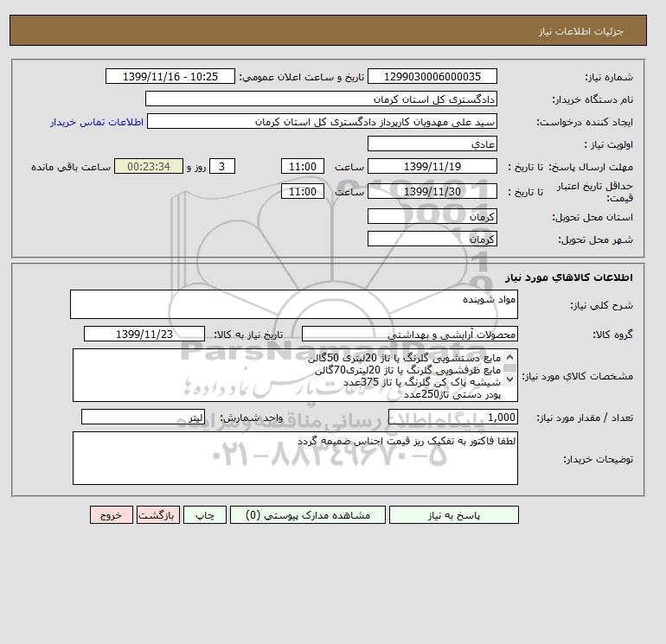Viewport: 666px width, 644px height.
Task: Click the جزئیات اطلاعات نیاز header title
Action: (580, 31)
